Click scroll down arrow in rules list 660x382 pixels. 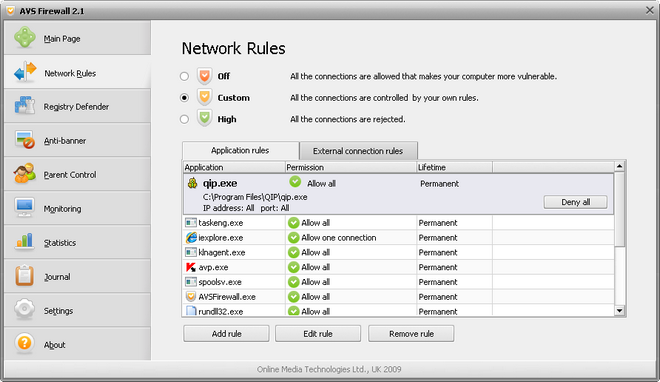(x=619, y=311)
